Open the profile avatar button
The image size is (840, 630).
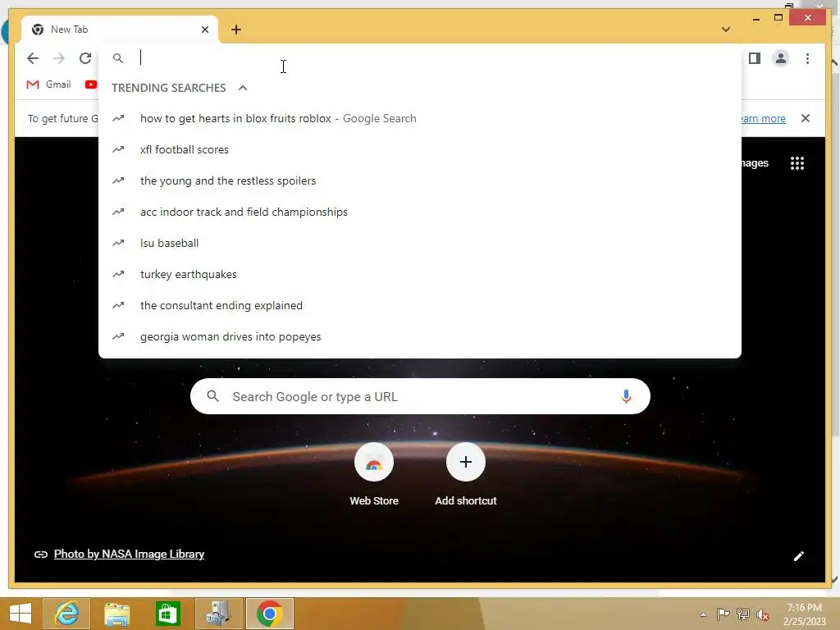[781, 58]
